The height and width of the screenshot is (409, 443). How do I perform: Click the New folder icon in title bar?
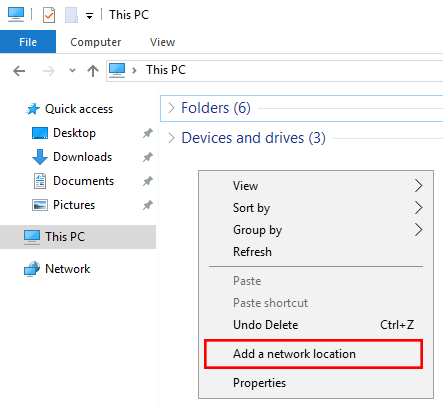(x=71, y=15)
